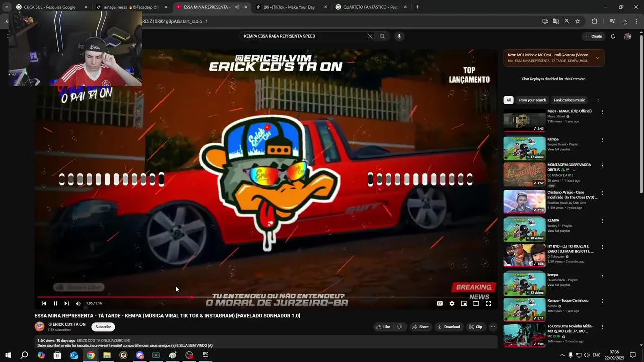Screen dimensions: 644x362
Task: Open the zoom indicator in address bar
Action: pos(567,21)
